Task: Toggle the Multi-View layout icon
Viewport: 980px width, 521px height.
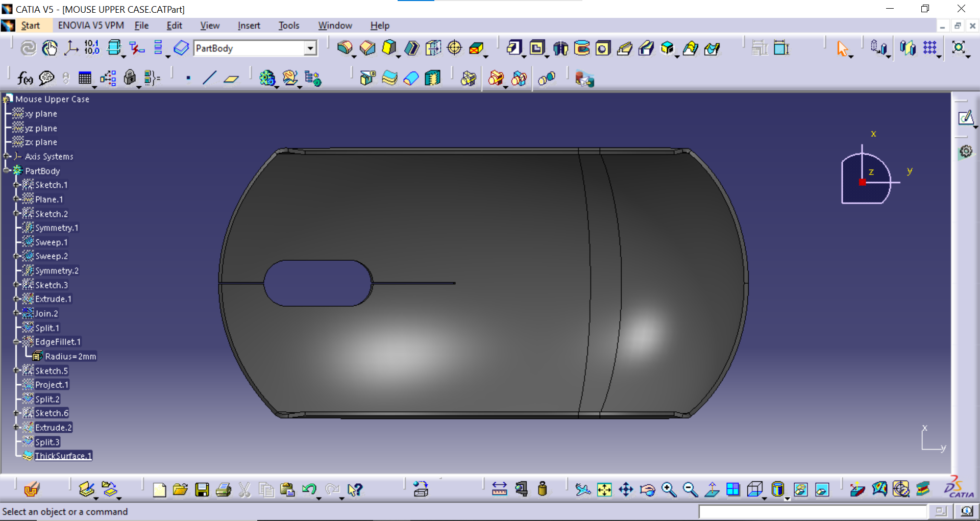Action: [733, 489]
